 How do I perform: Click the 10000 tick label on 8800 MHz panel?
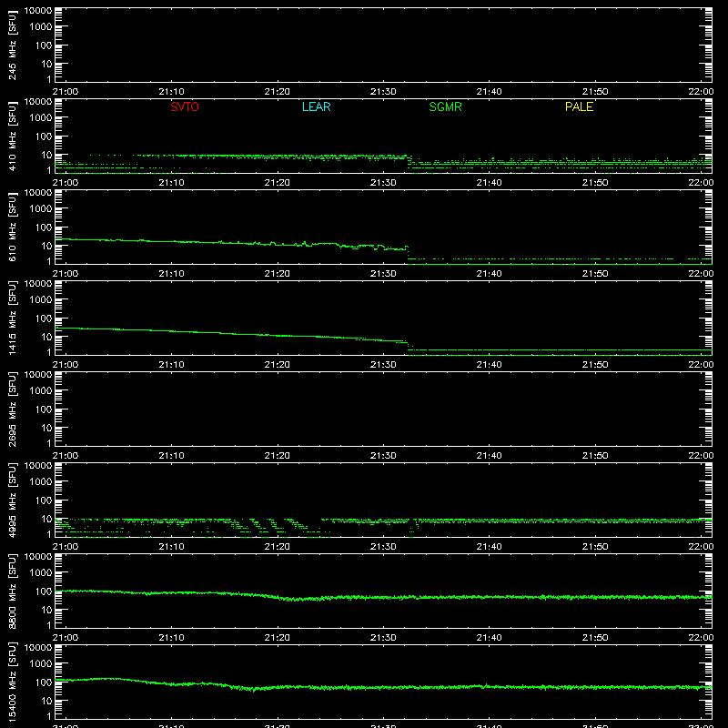38,557
